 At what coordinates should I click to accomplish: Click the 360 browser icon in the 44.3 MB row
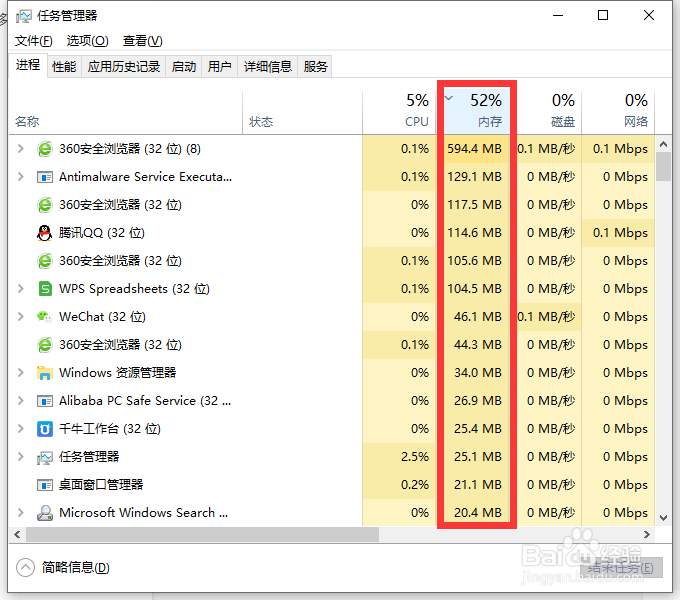45,345
